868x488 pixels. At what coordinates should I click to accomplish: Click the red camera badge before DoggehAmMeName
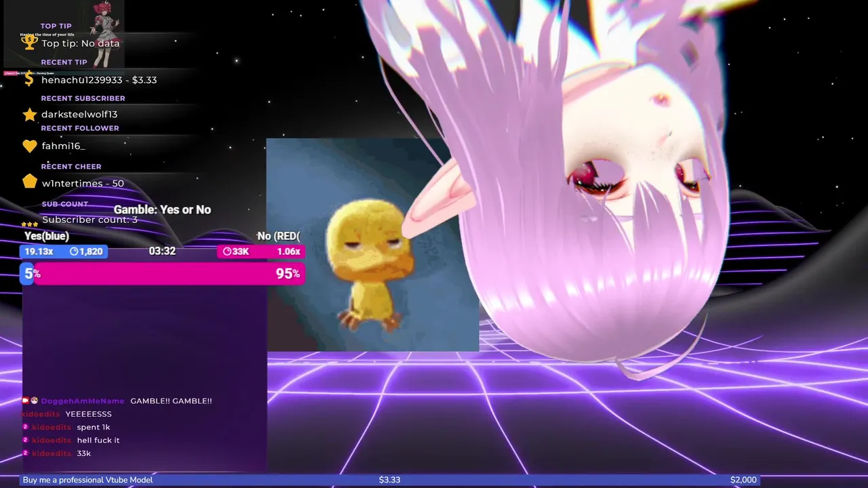tap(26, 401)
